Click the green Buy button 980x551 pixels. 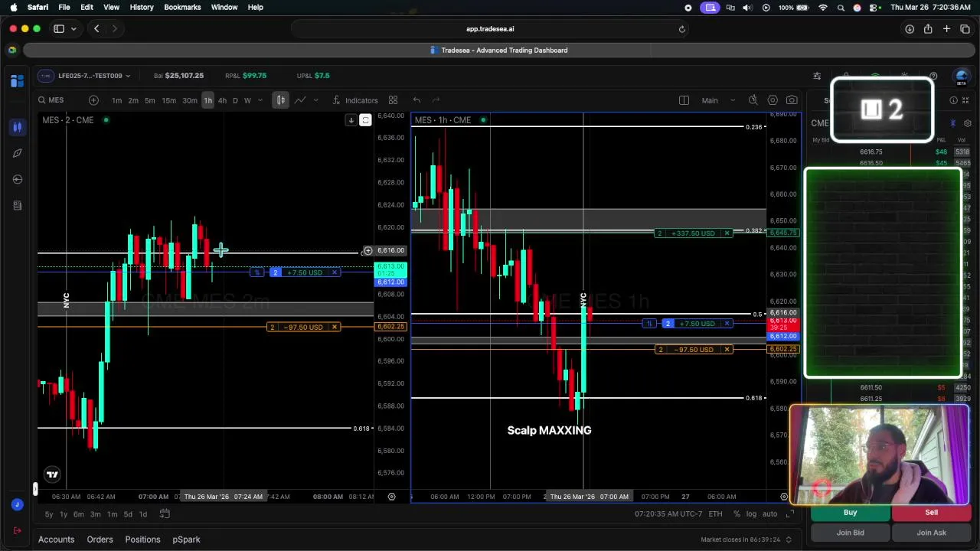(850, 513)
